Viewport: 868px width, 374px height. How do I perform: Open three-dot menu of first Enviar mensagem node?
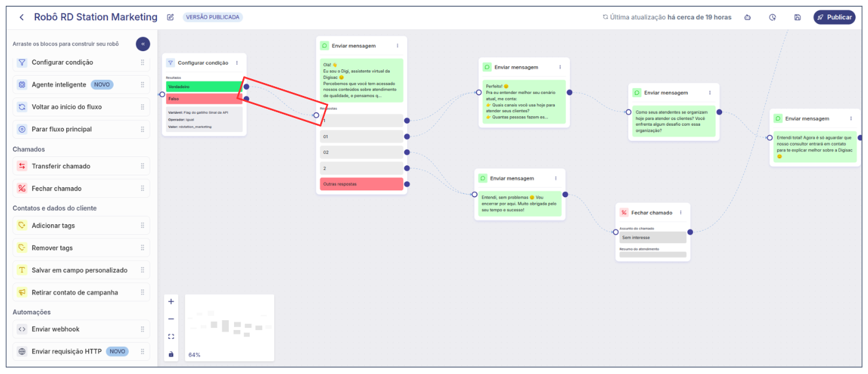[x=397, y=46]
